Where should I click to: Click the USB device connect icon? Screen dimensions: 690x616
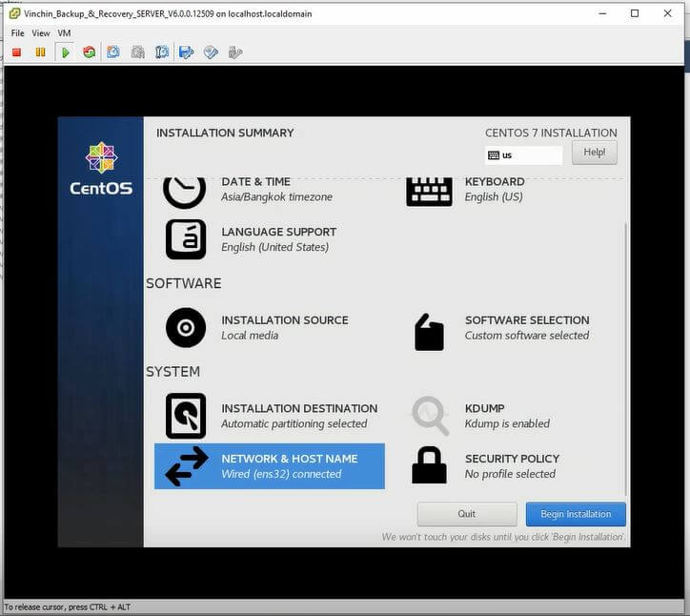coord(235,52)
